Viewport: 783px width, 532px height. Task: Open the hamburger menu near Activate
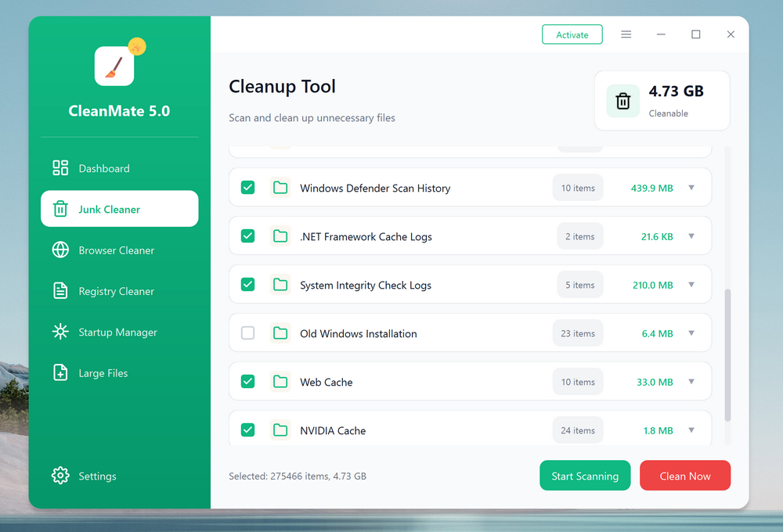(626, 34)
